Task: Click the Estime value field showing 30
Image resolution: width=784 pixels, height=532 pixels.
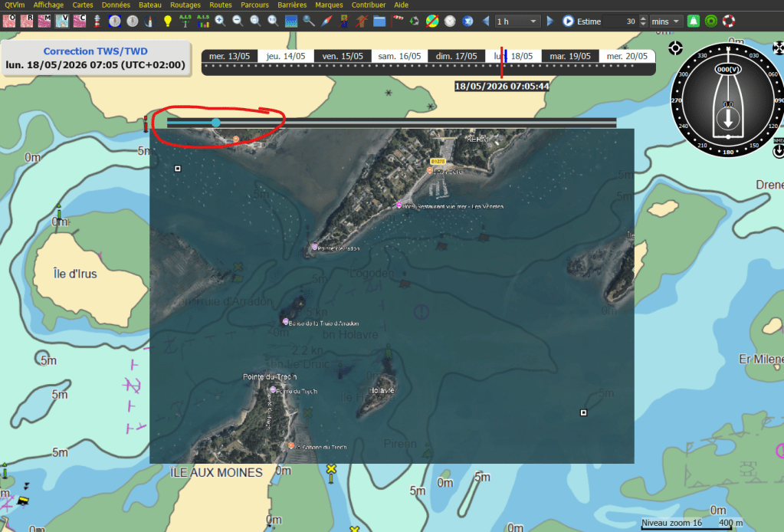Action: pos(621,21)
